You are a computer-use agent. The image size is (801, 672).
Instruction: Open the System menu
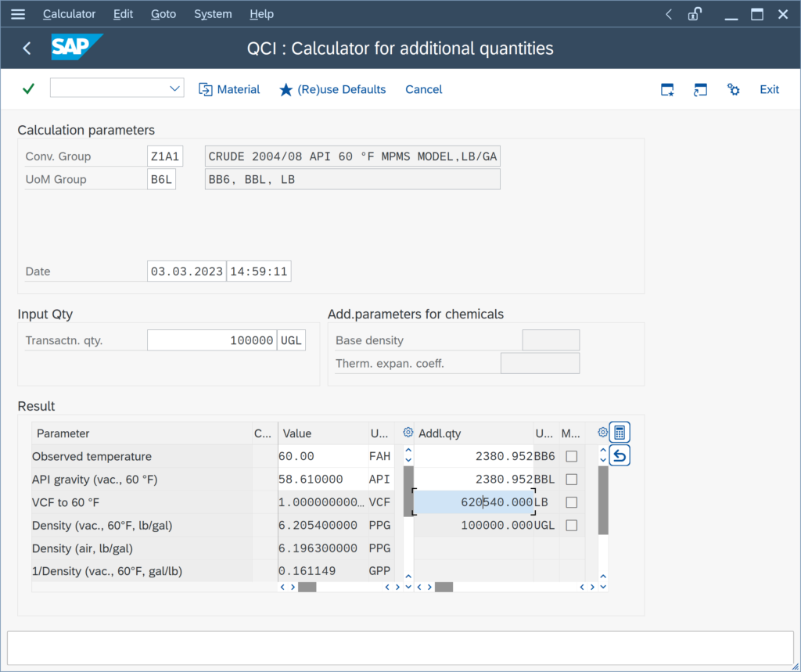pos(213,14)
